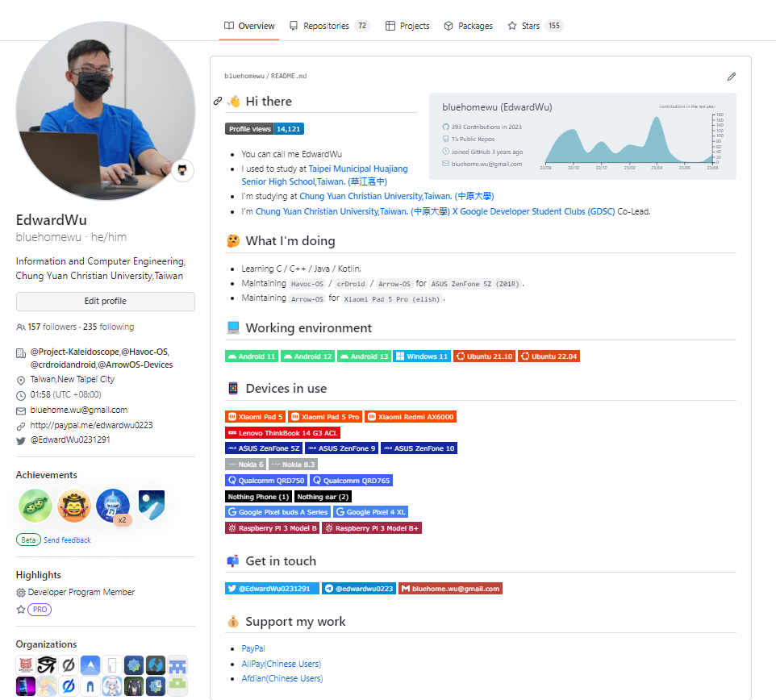The height and width of the screenshot is (700, 776).
Task: Open the Arctic Code Vault Contributor badge
Action: pos(152,506)
